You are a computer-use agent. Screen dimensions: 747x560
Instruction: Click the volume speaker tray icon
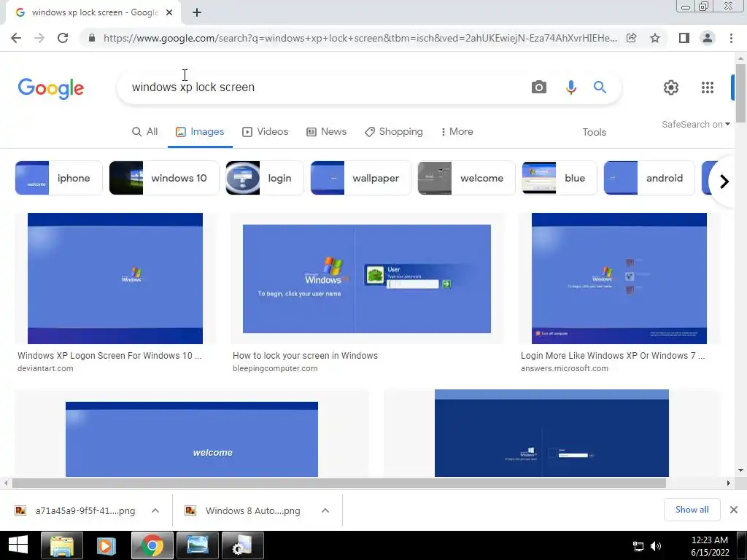pos(656,546)
